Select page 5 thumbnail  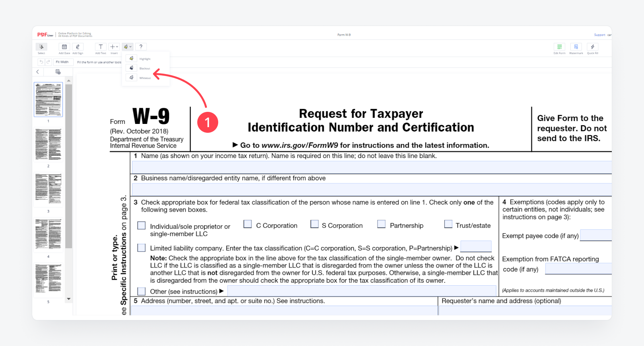tap(48, 280)
